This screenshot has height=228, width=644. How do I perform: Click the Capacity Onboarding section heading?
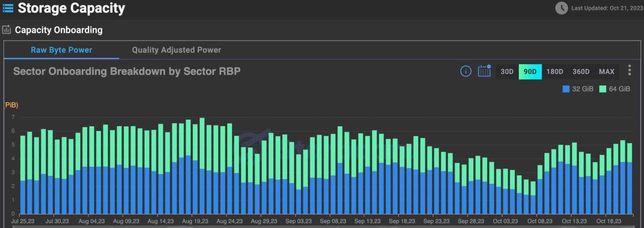pyautogui.click(x=59, y=30)
